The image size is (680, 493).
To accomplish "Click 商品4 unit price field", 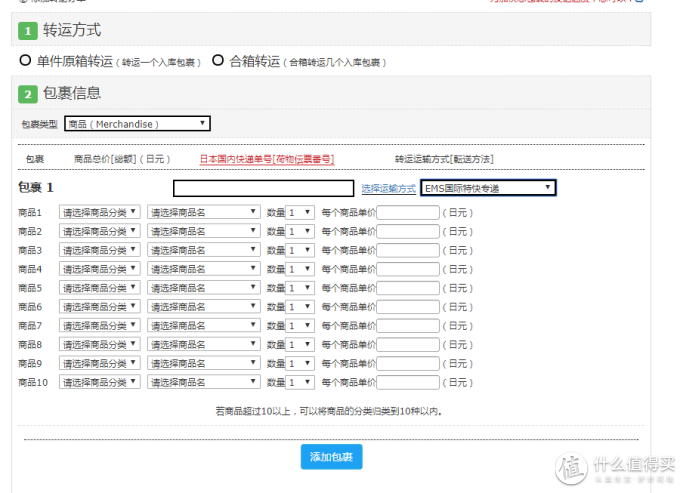I will pos(408,269).
